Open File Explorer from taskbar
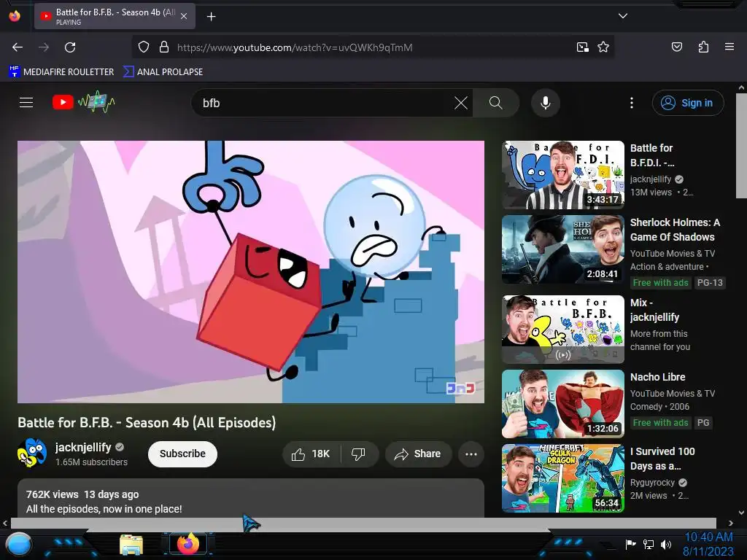The image size is (747, 560). 131,545
